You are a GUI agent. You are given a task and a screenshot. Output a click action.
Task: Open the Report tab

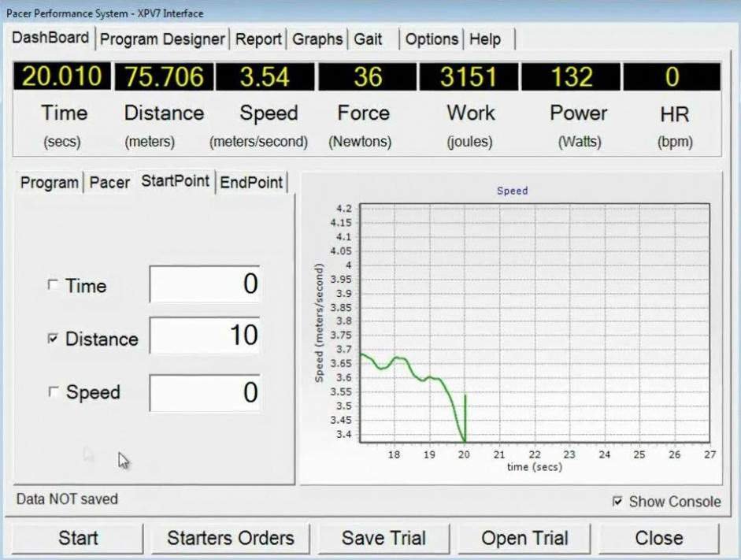click(258, 39)
